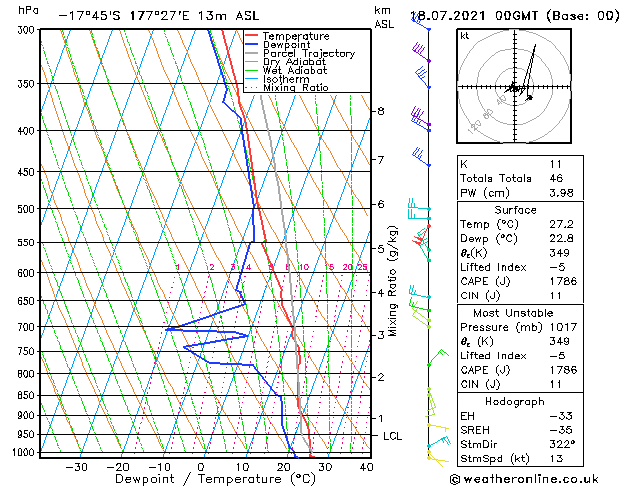Screen dimensions: 629x486
Task: Select the Hodograph section heading
Action: tap(515, 402)
